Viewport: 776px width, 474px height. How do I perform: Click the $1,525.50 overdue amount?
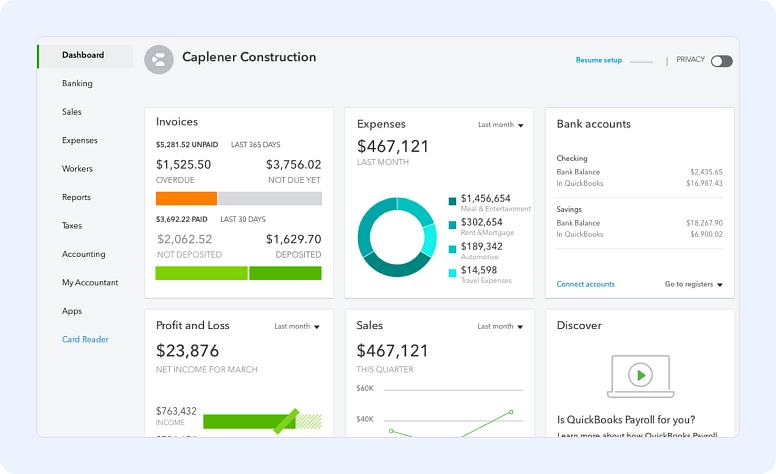(184, 165)
